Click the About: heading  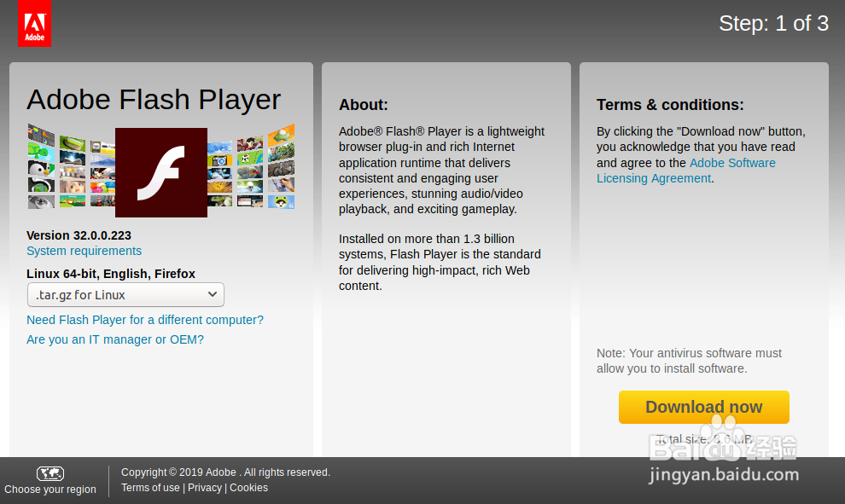[364, 104]
